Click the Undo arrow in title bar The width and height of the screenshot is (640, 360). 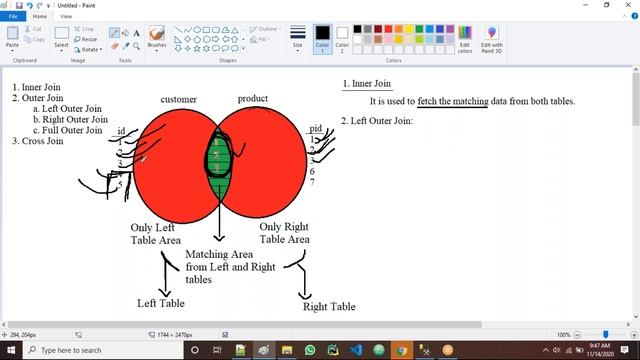29,5
